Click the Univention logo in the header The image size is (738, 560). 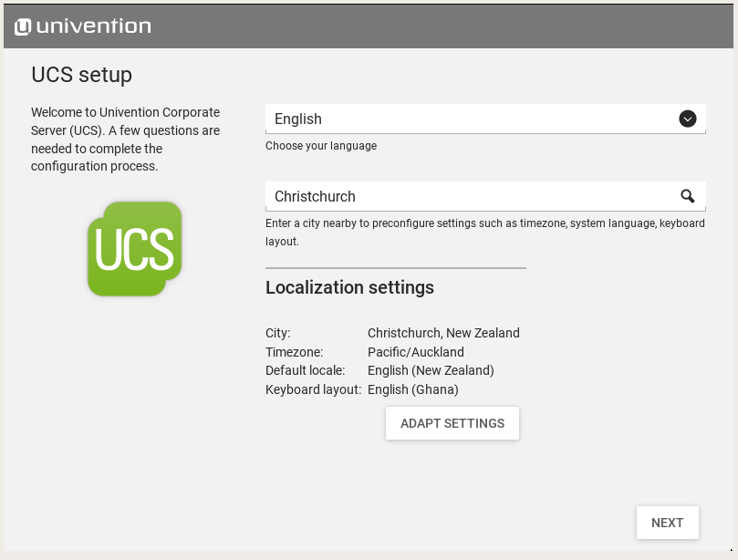click(83, 26)
